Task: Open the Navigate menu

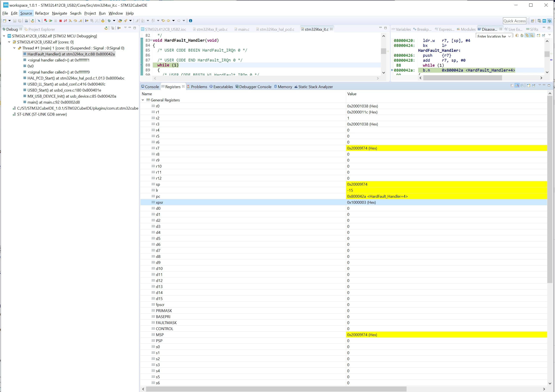Action: tap(59, 13)
